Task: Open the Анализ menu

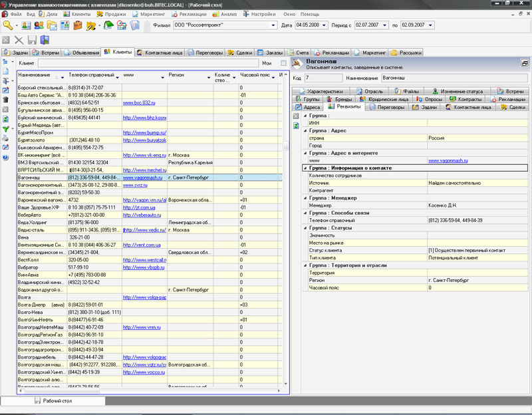Action: click(225, 14)
